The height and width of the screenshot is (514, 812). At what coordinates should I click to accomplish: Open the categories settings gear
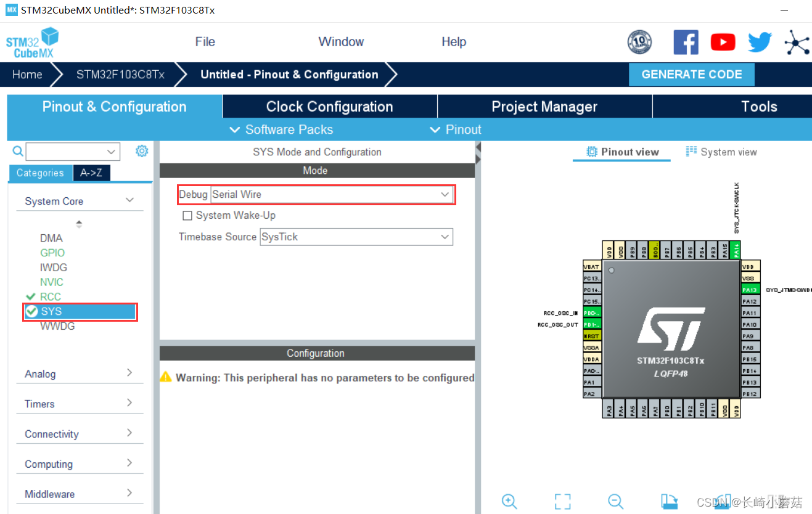(142, 151)
